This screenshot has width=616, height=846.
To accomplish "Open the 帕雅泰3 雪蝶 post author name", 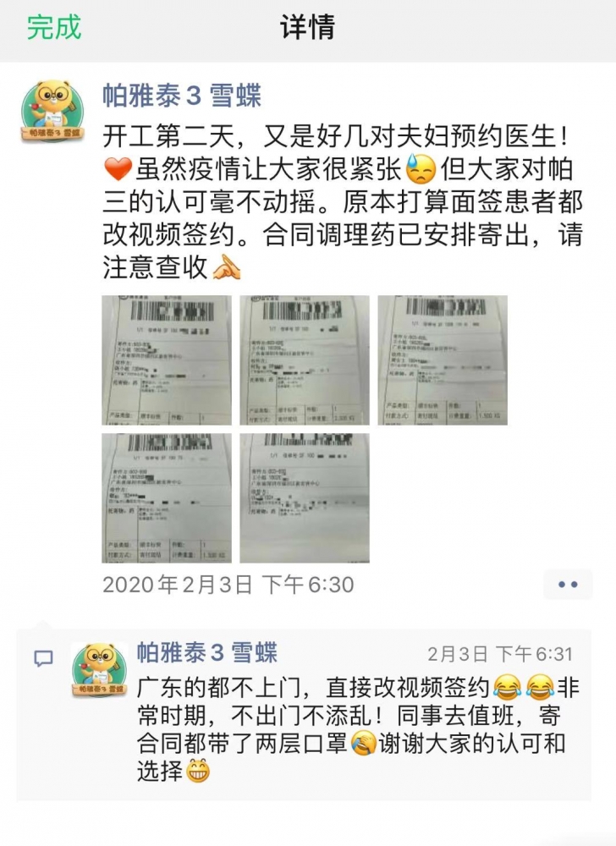I will pos(182,96).
